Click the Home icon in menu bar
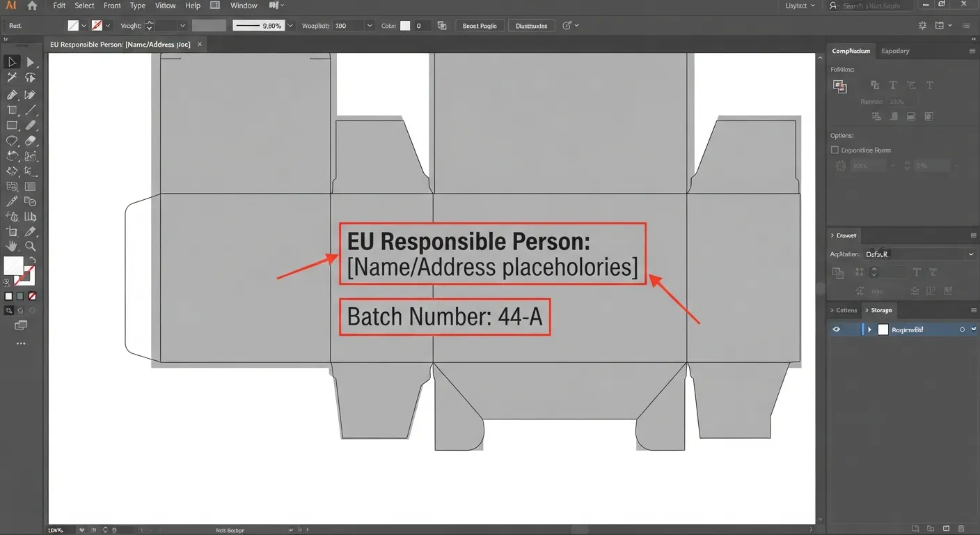980x535 pixels. pos(32,6)
